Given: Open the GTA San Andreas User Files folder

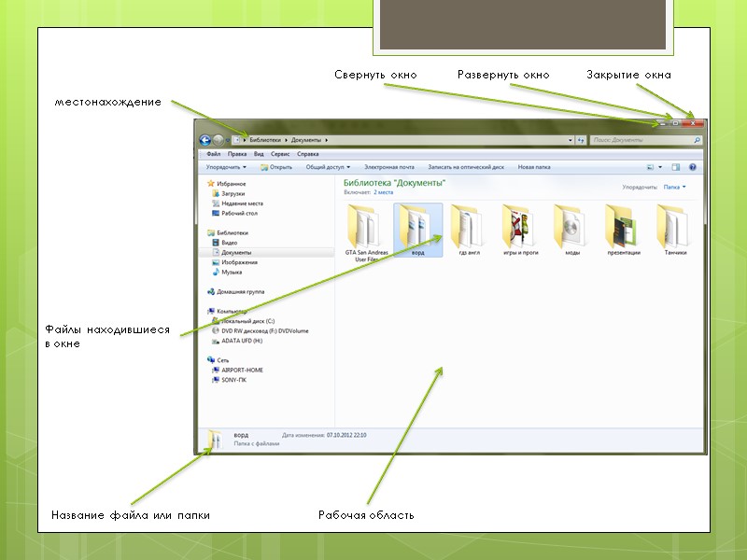Looking at the screenshot, I should [366, 232].
